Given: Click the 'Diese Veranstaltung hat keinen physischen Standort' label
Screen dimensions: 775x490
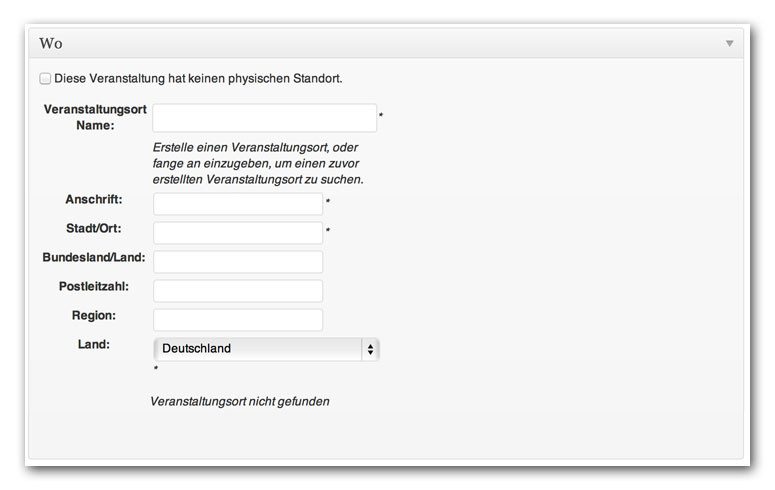Looking at the screenshot, I should coord(198,79).
